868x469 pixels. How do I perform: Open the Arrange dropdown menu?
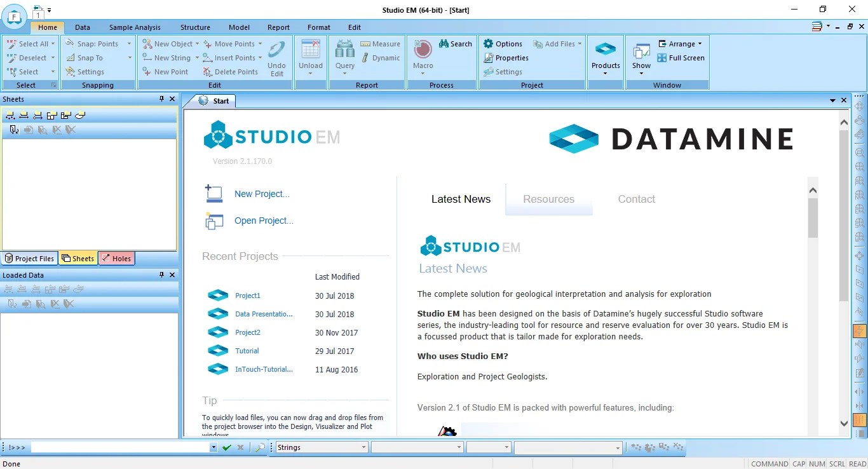700,43
